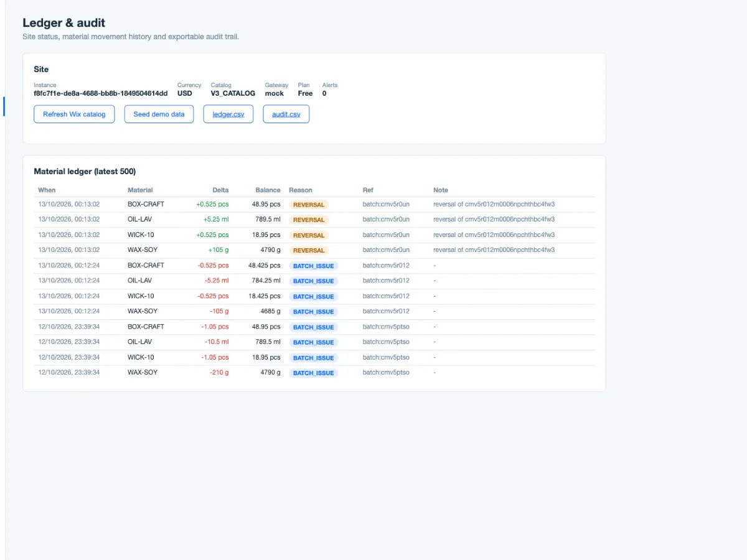Click the 48.425 pcs balance value
The width and height of the screenshot is (747, 560).
click(x=264, y=265)
